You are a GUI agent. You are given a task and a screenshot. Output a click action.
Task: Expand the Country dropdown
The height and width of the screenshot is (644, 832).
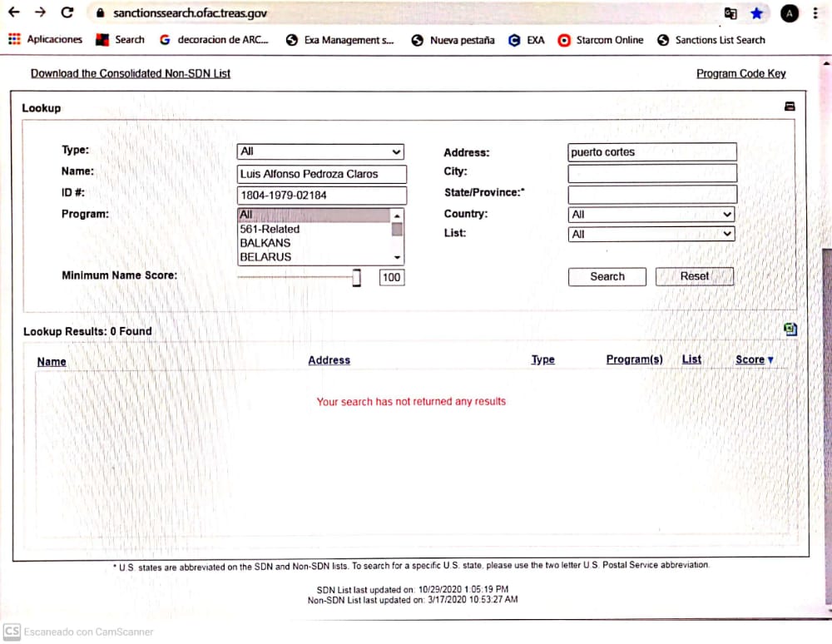pyautogui.click(x=651, y=215)
